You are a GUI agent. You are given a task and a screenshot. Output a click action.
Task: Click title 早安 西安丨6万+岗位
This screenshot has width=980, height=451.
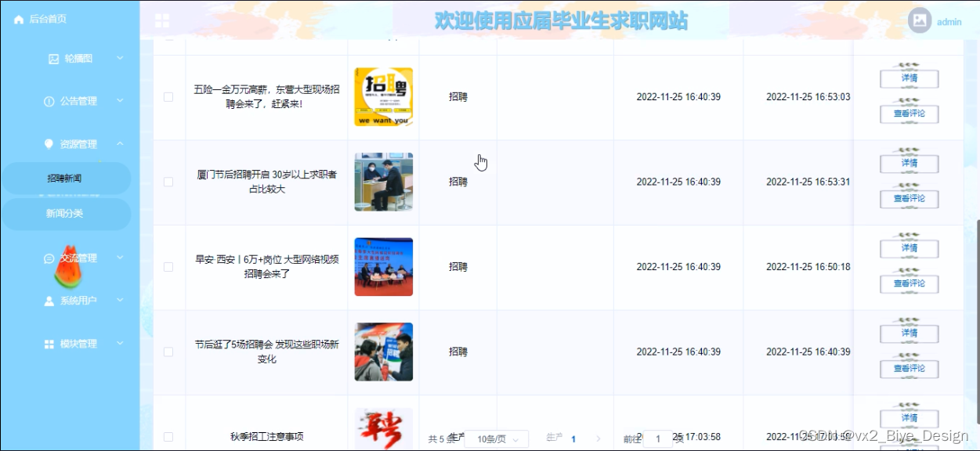point(266,267)
